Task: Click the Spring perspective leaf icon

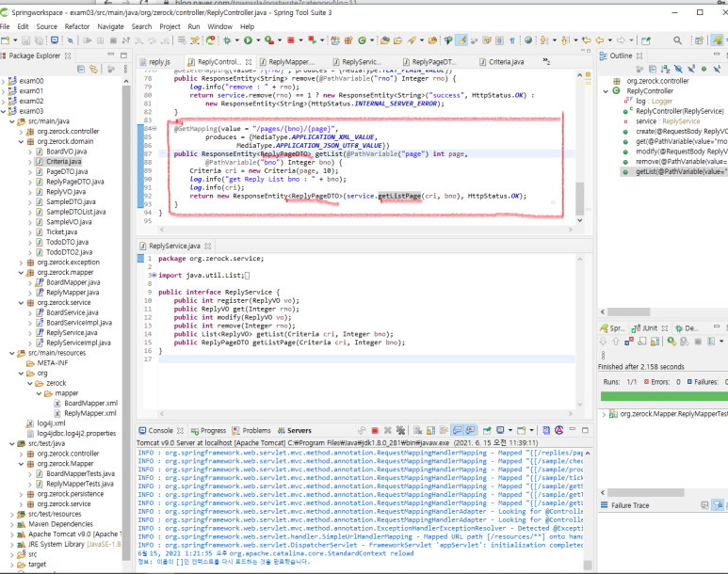Action: [x=718, y=40]
